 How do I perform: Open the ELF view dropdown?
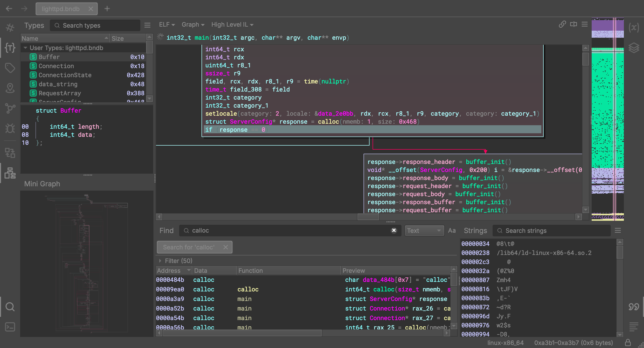[167, 25]
